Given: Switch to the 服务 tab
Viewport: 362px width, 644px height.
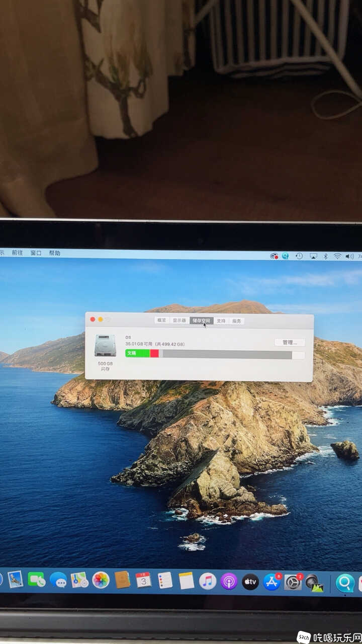Looking at the screenshot, I should [237, 320].
